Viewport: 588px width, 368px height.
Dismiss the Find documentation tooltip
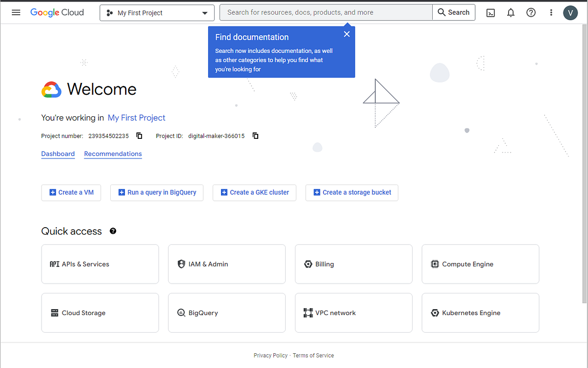pyautogui.click(x=347, y=34)
